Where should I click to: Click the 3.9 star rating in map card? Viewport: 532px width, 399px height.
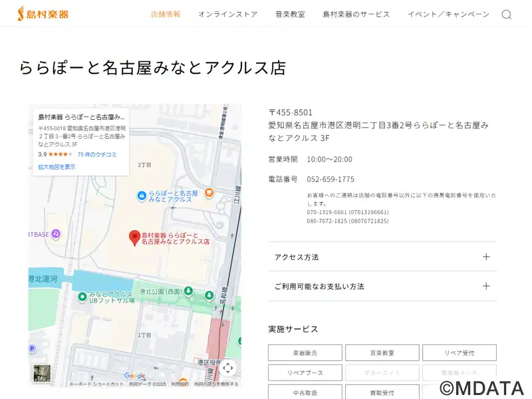pos(55,154)
